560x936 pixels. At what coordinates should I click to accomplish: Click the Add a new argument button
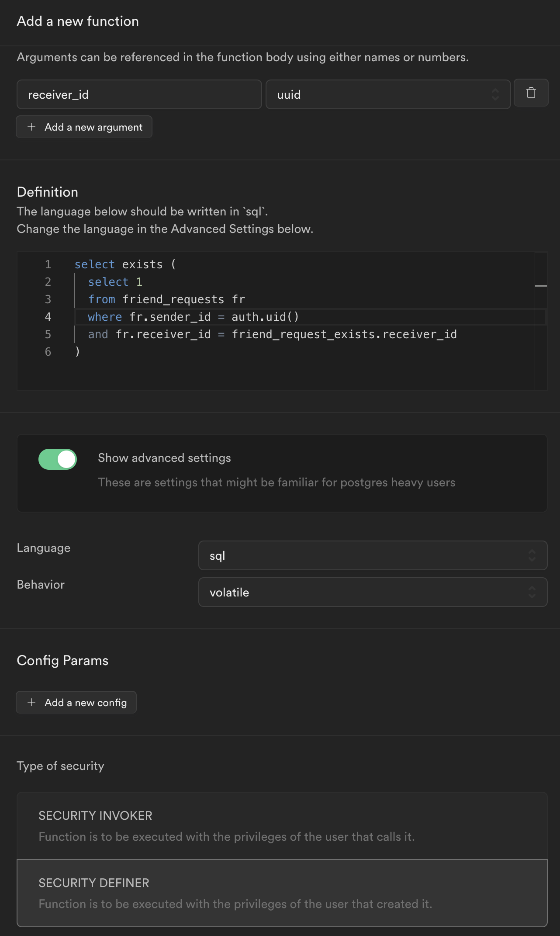tap(84, 127)
